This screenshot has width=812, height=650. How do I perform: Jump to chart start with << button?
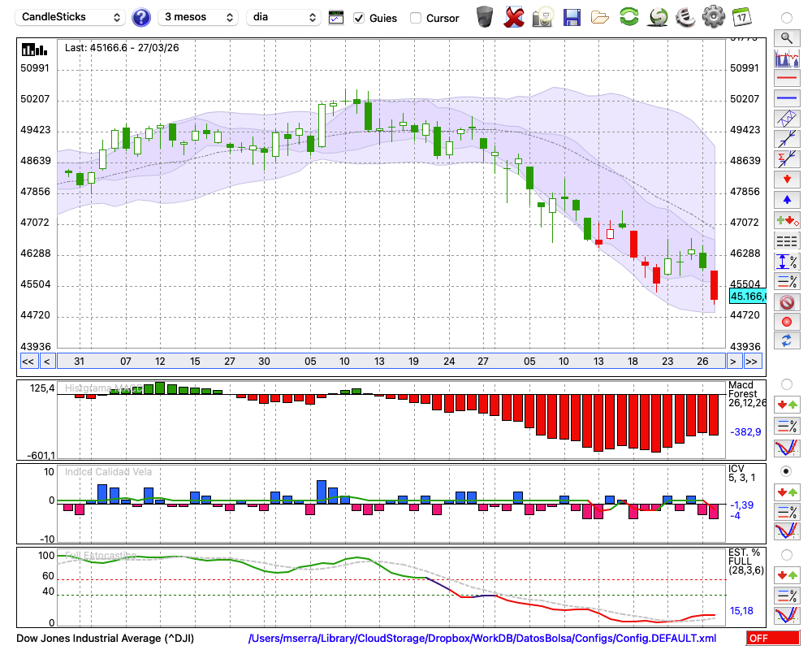click(28, 362)
